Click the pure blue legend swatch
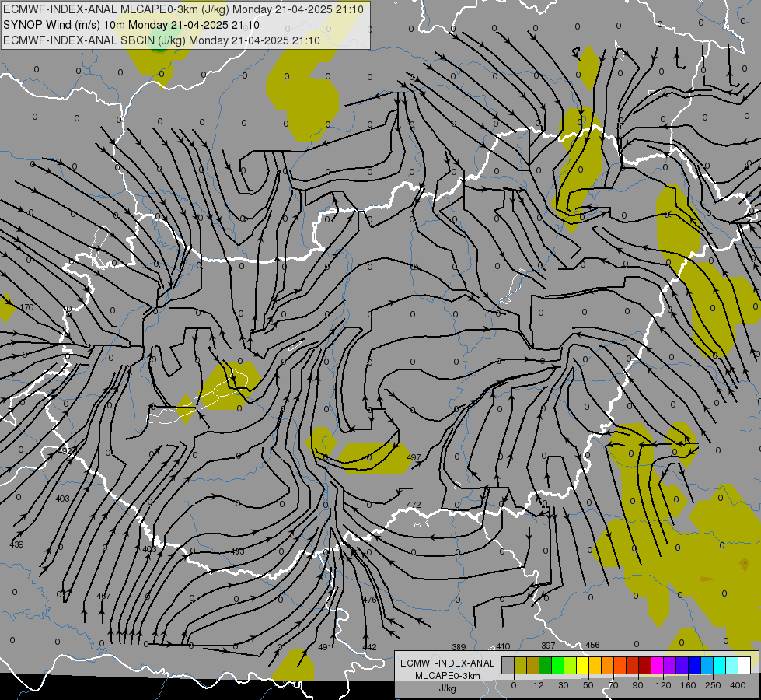 click(x=695, y=665)
